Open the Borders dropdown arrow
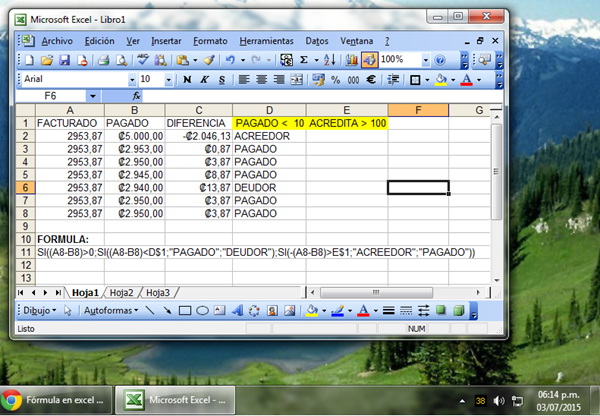 427,80
